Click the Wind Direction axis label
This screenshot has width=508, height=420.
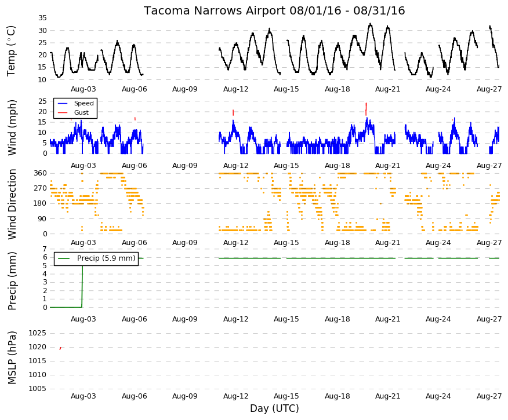coord(12,204)
